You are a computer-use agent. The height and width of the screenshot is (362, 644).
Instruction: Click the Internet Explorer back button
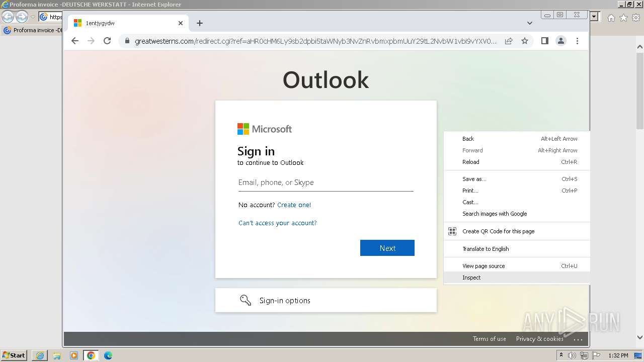(8, 17)
